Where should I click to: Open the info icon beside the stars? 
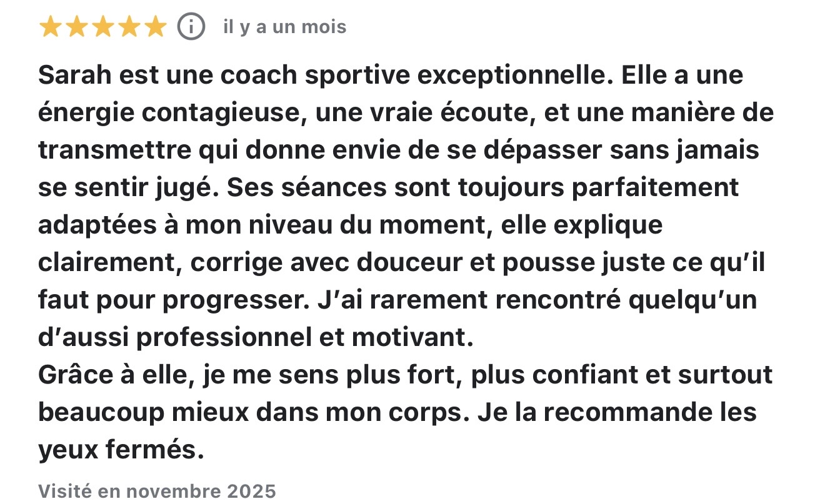point(191,27)
